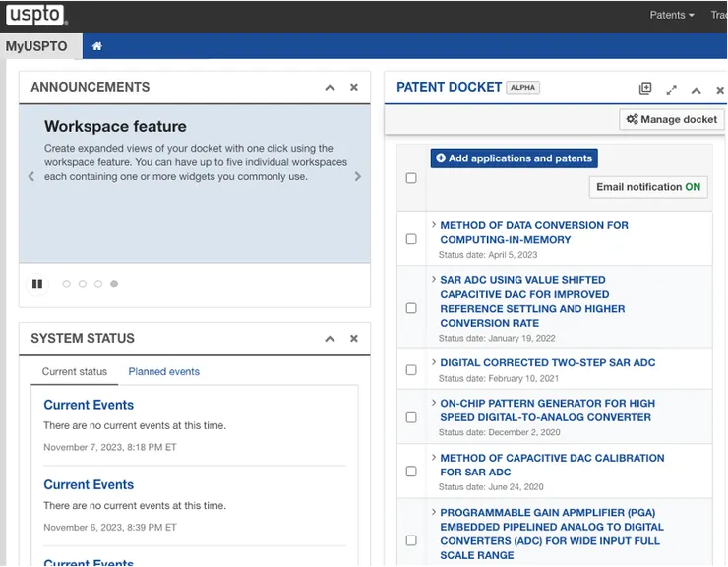Advance to next announcement slide arrow
This screenshot has width=728, height=567.
coord(357,177)
